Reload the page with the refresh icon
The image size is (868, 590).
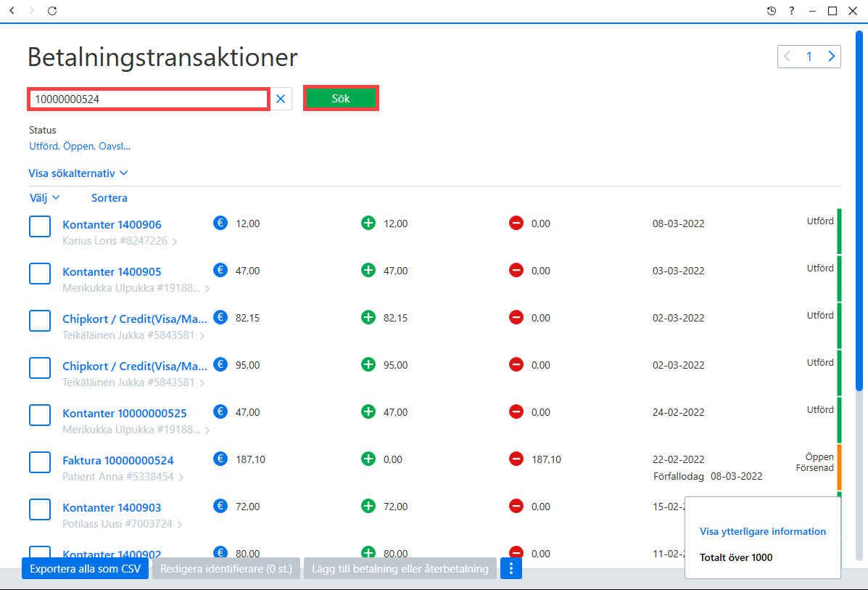52,11
